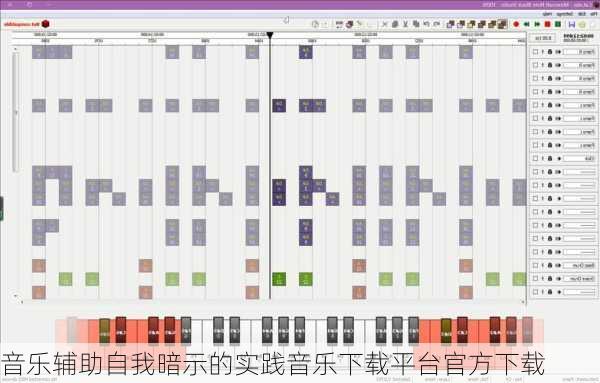Click the New song blank page icon
Viewport: 600px width, 383px height.
pos(592,24)
